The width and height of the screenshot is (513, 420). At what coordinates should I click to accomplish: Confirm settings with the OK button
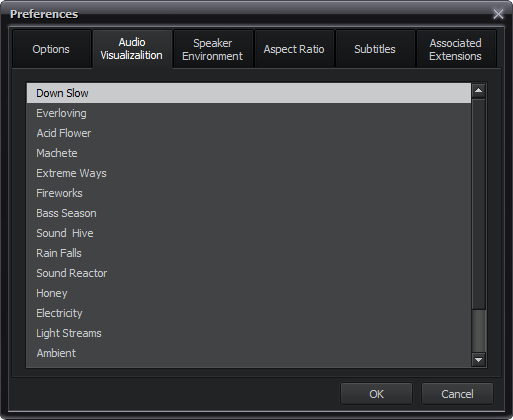coord(376,394)
